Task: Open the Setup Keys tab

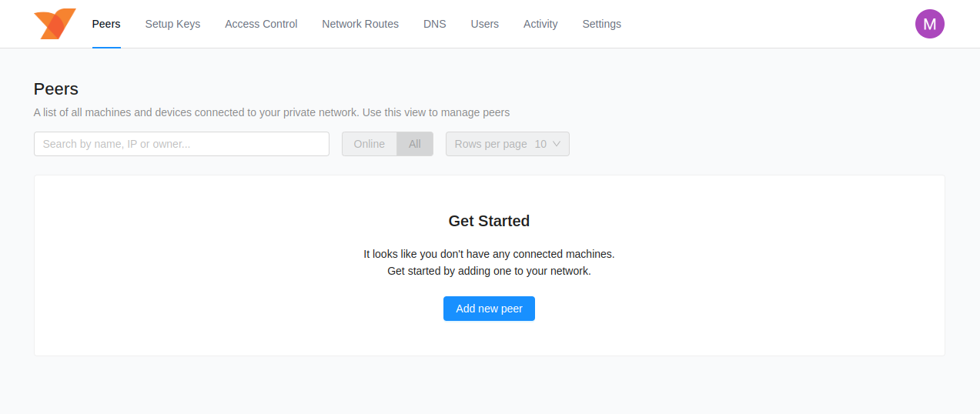Action: click(172, 24)
